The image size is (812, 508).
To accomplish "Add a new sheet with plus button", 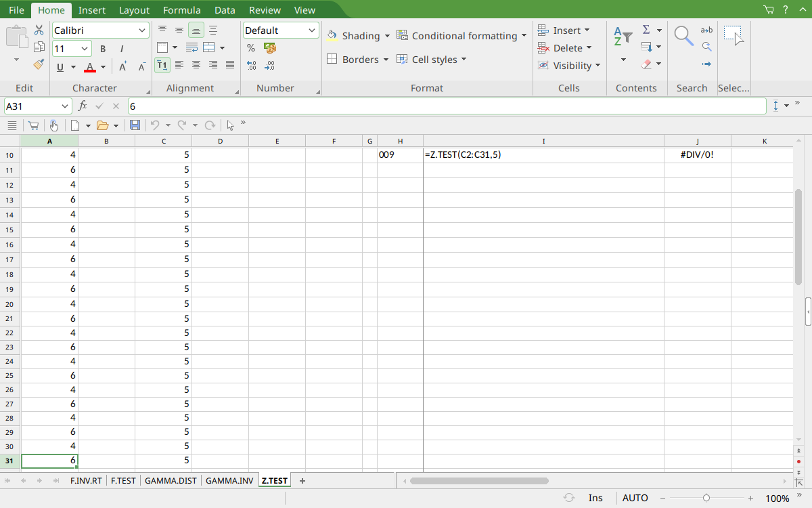I will click(x=302, y=481).
